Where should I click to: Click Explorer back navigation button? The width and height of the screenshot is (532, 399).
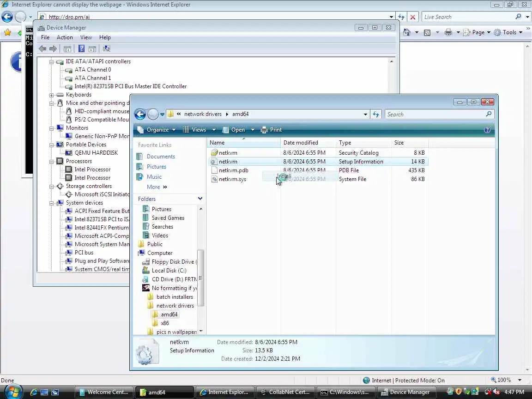coord(140,115)
